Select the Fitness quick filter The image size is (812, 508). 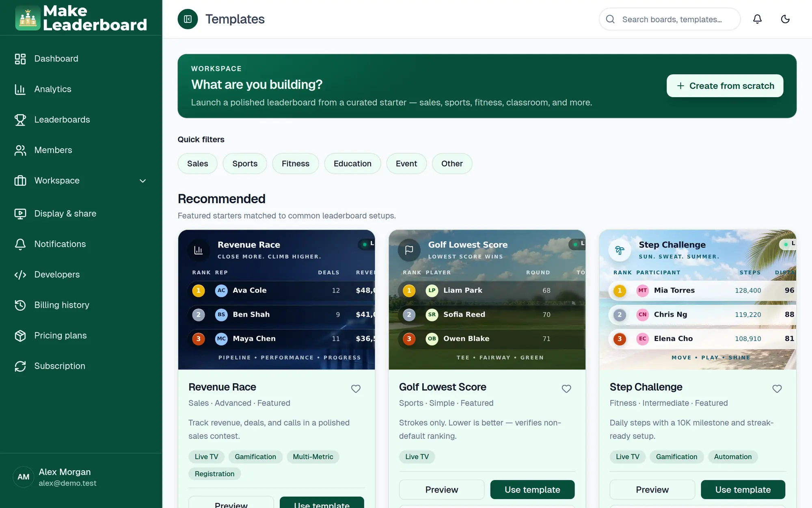pos(296,164)
